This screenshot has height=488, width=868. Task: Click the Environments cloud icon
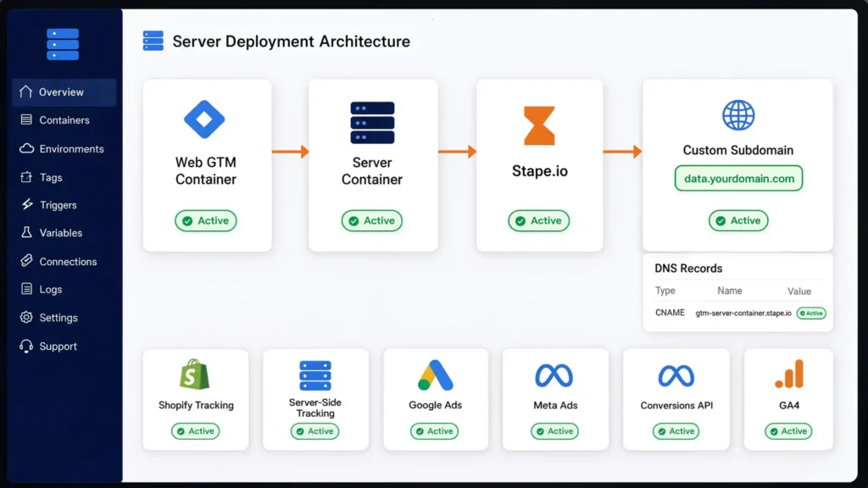click(26, 148)
